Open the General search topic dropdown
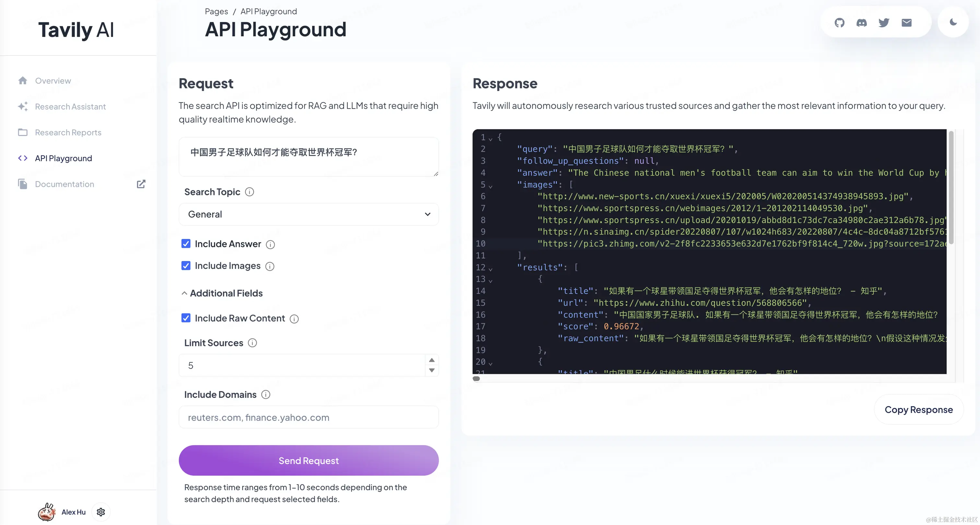 308,214
